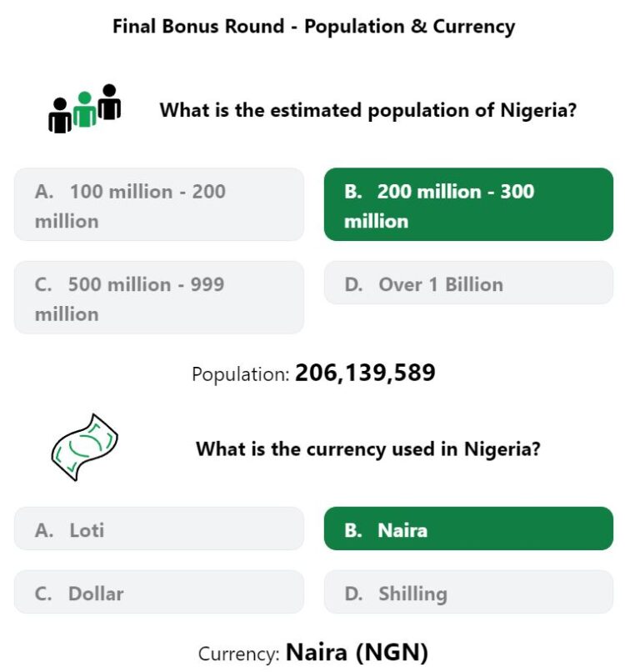Click the Nigeria population question text
The image size is (625, 672).
(368, 111)
